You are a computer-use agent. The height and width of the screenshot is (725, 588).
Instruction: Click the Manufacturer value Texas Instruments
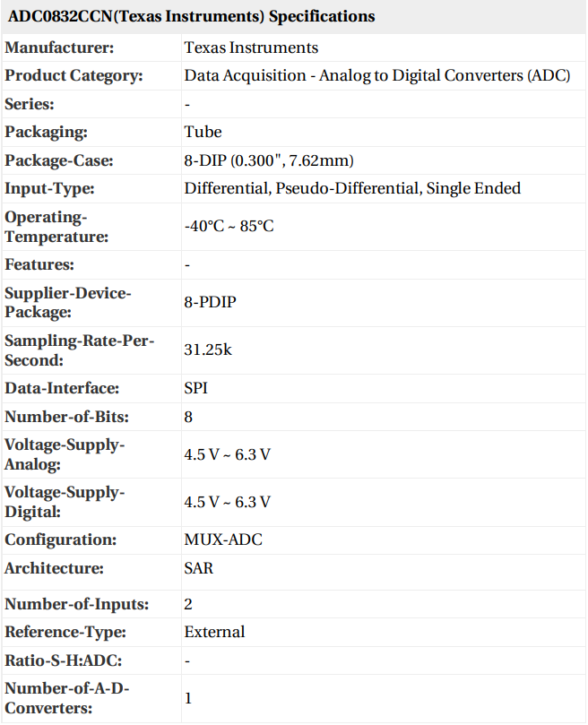click(251, 47)
